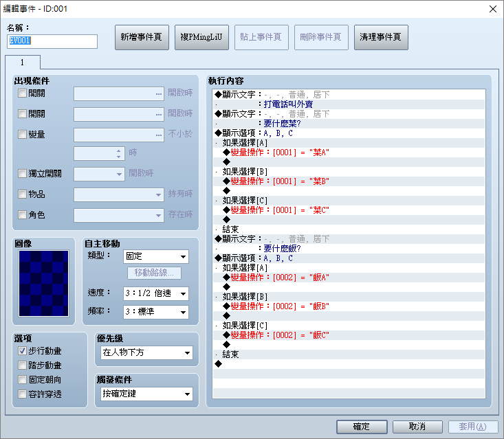Focus the 名稱 field containing EV001

point(52,41)
